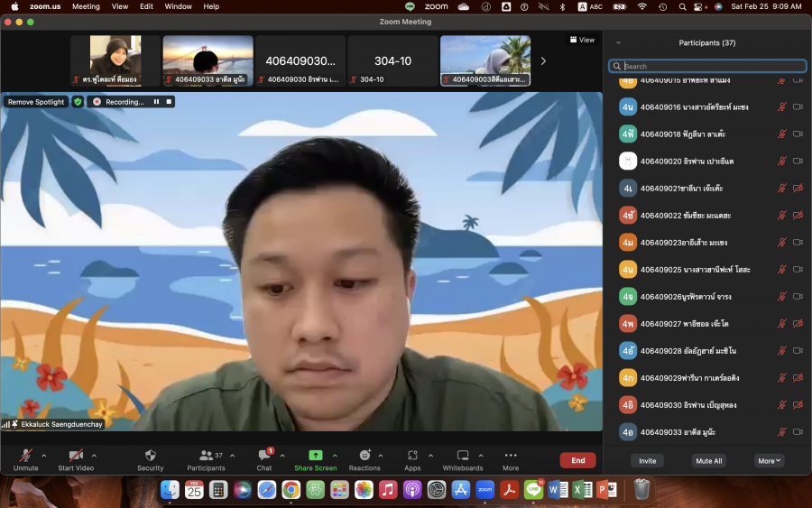Open the Chat panel icon
This screenshot has height=508, width=812.
coord(264,456)
